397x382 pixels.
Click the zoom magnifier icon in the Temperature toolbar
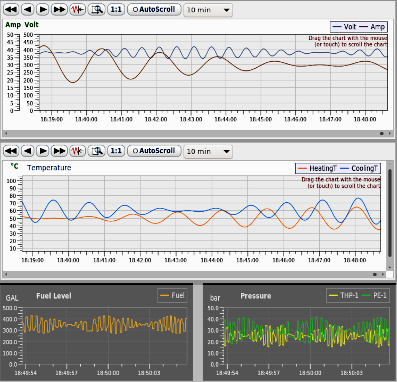click(97, 151)
